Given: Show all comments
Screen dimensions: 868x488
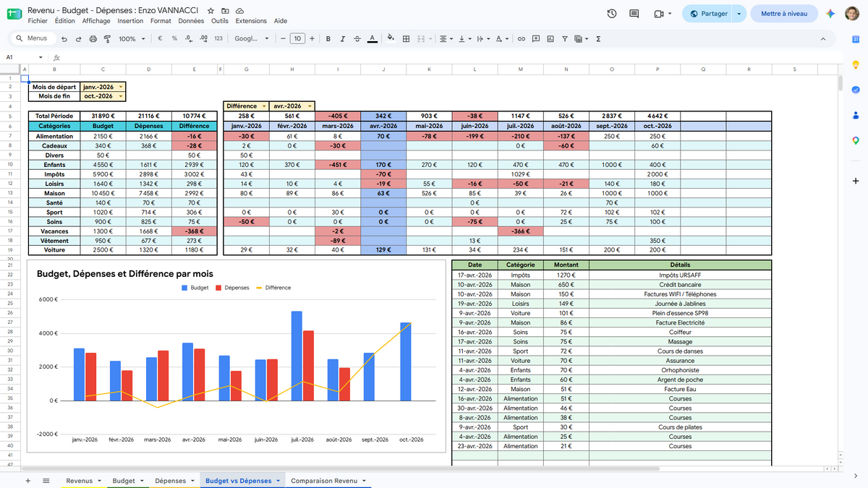Looking at the screenshot, I should click(634, 14).
